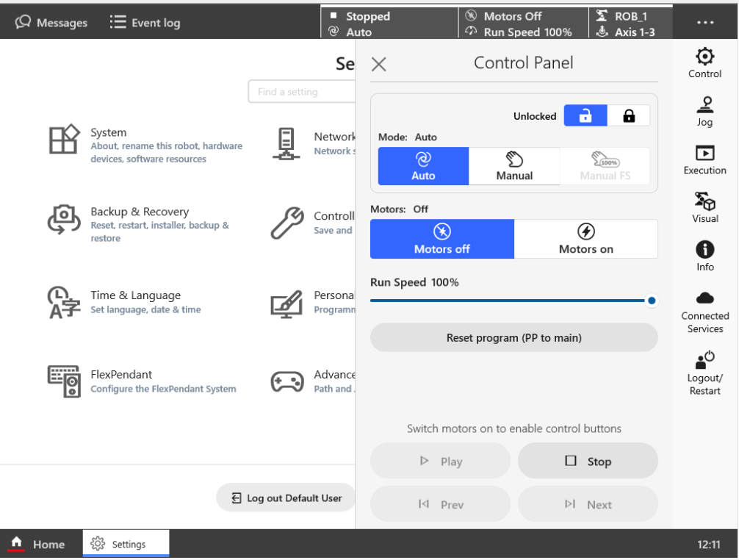Adjust the Run Speed slider handle
Viewport: 739px width, 560px height.
point(651,301)
